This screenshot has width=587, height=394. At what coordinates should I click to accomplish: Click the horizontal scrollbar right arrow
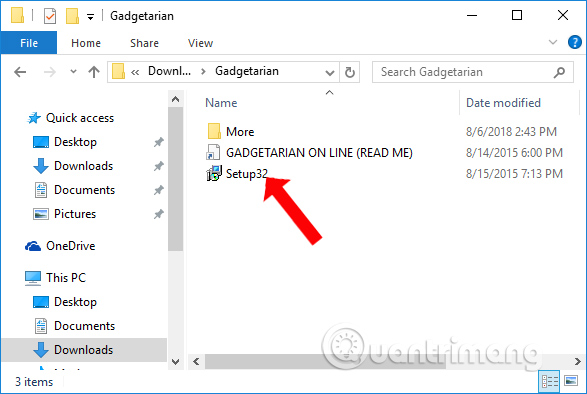pyautogui.click(x=578, y=361)
